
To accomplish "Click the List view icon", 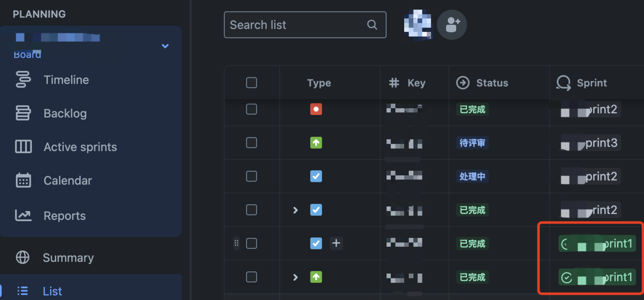I will (x=22, y=291).
